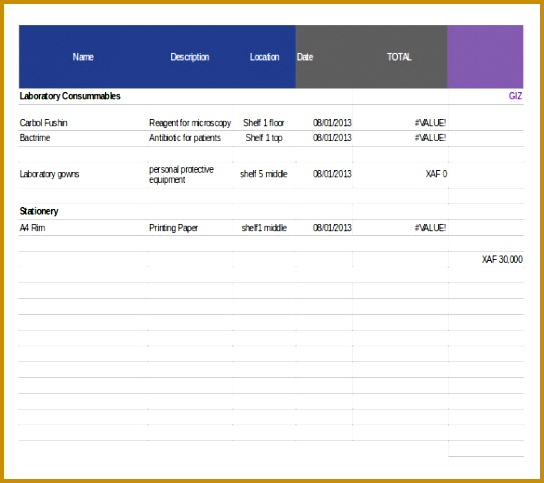Viewport: 544px width, 483px height.
Task: Select the #VALUE! total for A4 Rim
Action: point(430,228)
